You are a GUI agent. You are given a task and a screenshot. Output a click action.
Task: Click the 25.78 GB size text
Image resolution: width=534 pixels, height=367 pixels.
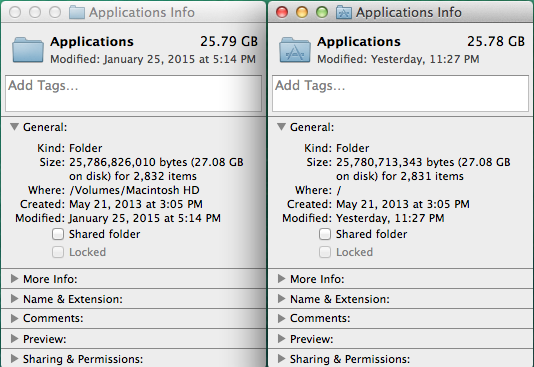coord(496,42)
